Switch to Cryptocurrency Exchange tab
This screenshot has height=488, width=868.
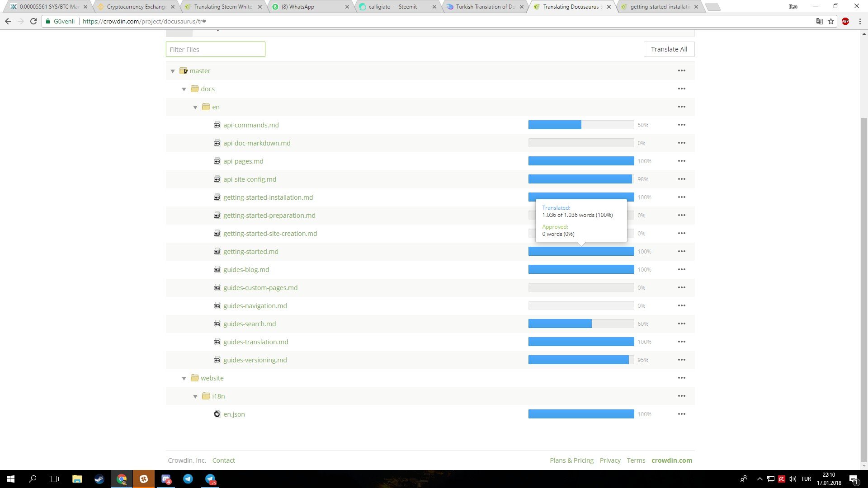point(136,7)
